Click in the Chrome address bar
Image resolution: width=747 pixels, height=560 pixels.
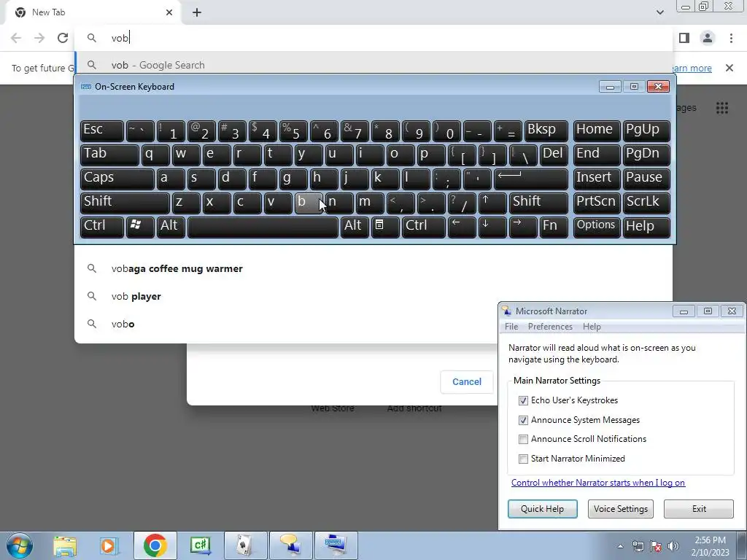(373, 38)
